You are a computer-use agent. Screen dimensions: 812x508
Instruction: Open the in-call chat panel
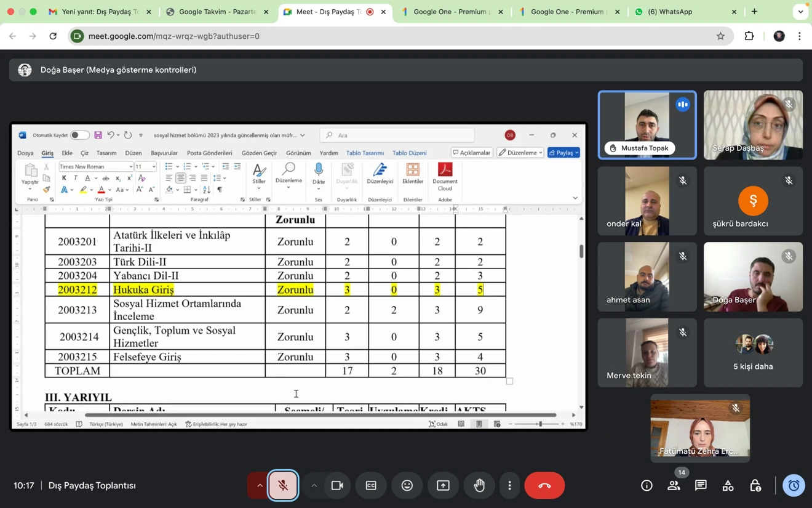click(701, 485)
